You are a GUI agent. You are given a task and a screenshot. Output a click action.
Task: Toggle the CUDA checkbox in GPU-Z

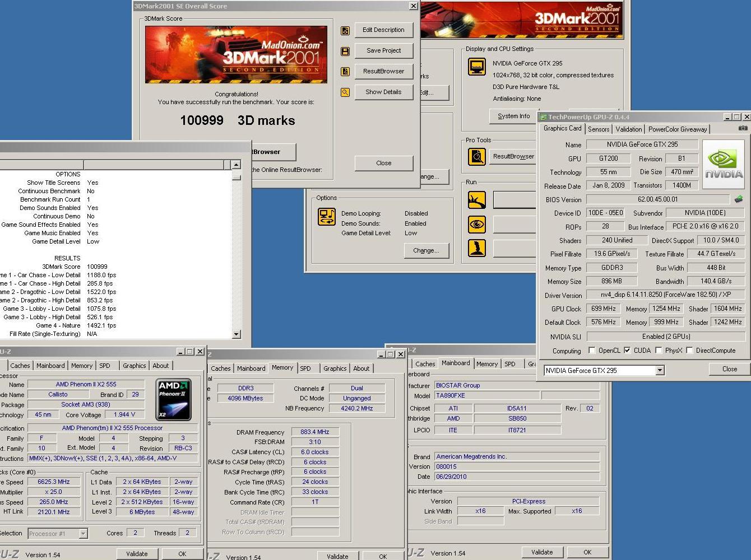(627, 351)
